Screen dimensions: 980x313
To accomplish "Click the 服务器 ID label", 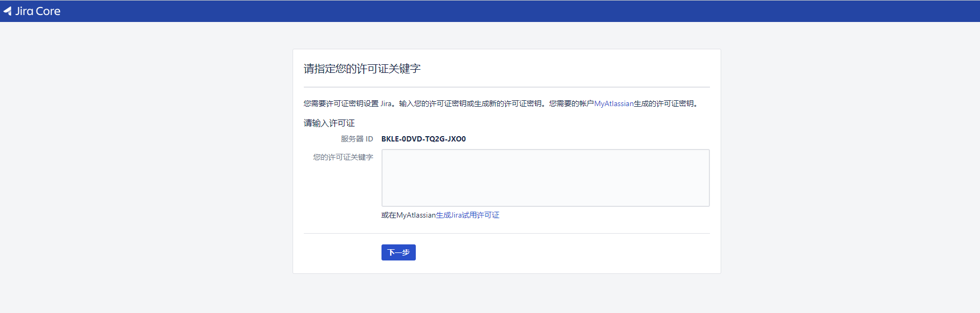I will pos(357,139).
